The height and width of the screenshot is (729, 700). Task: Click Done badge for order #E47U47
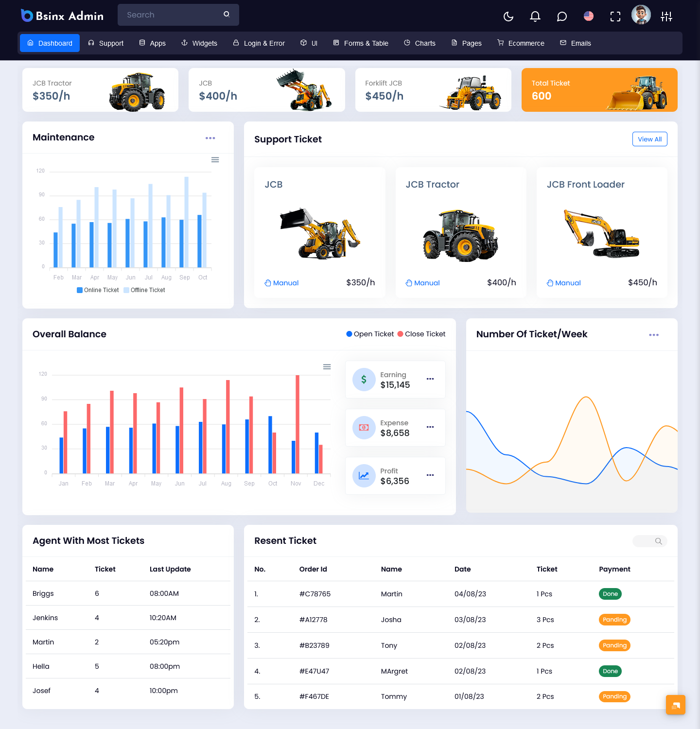(610, 671)
